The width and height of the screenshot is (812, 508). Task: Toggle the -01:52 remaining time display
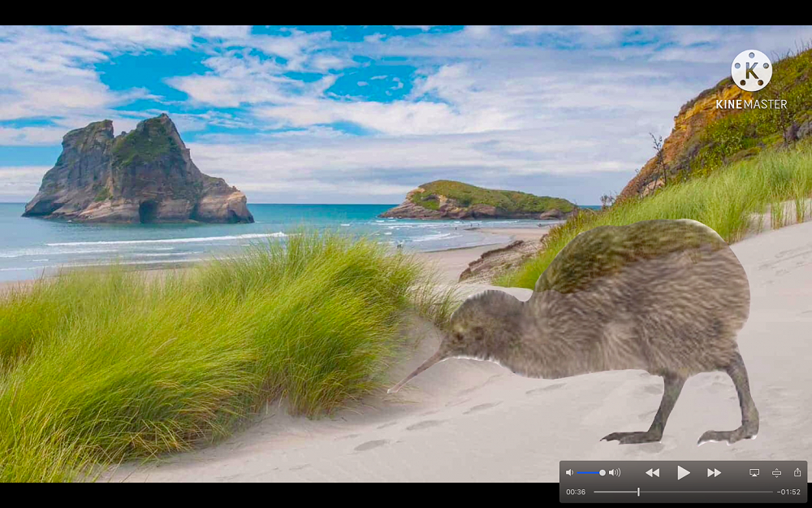point(789,492)
